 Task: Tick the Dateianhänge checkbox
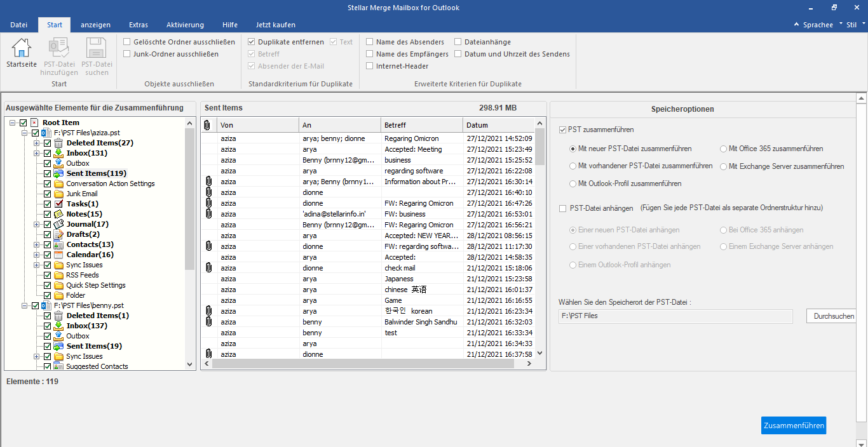(x=458, y=42)
